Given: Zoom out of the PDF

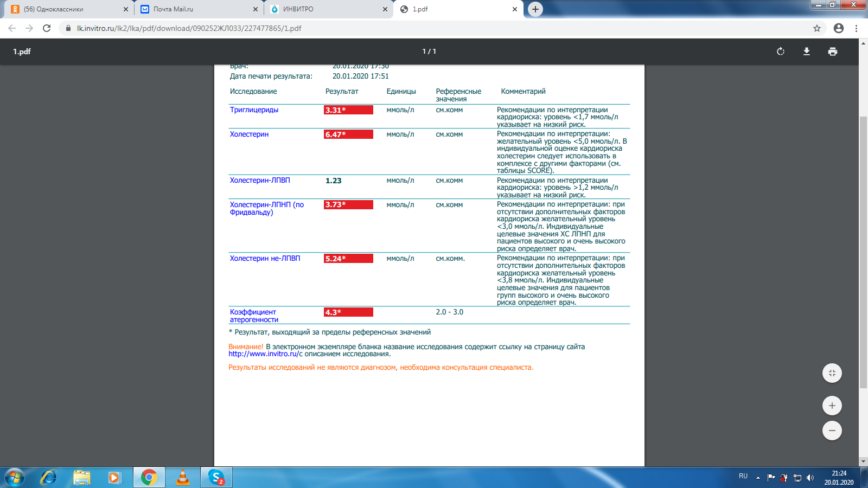Looking at the screenshot, I should coord(832,431).
